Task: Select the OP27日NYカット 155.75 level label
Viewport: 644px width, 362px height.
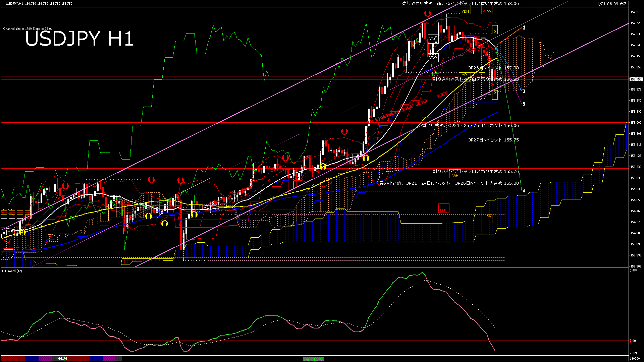Action: tap(493, 140)
